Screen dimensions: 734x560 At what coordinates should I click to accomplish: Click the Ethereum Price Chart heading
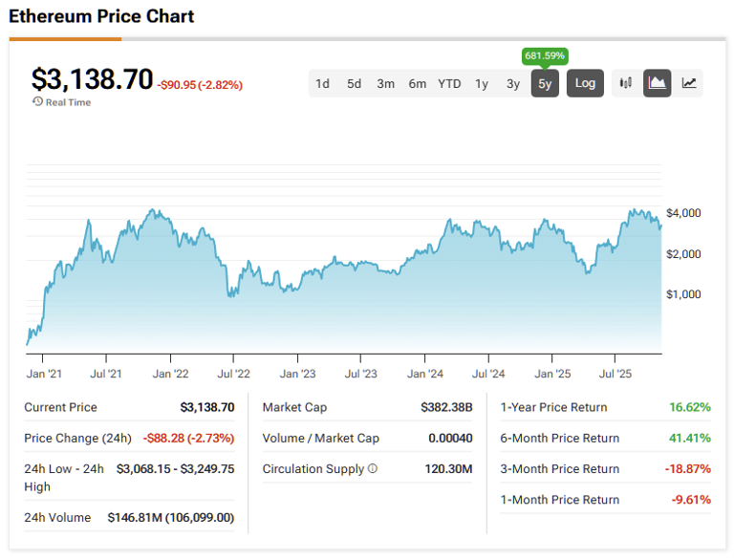coord(101,16)
